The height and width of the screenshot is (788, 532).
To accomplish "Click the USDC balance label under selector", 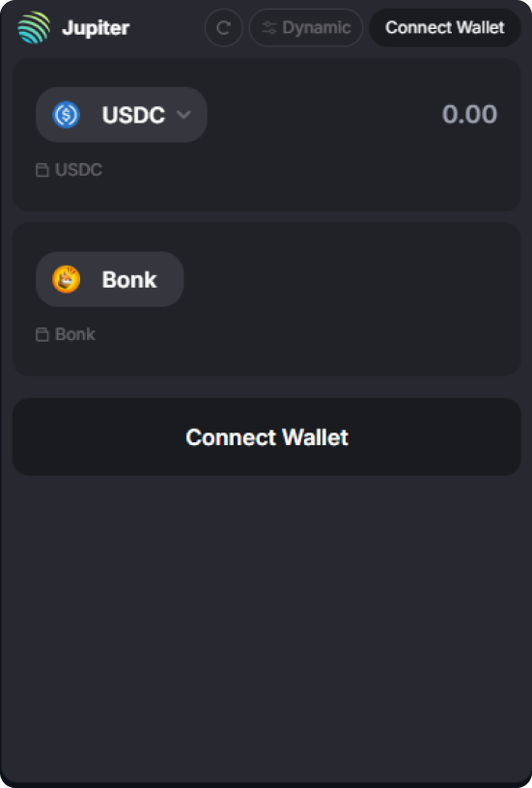I will coord(78,170).
